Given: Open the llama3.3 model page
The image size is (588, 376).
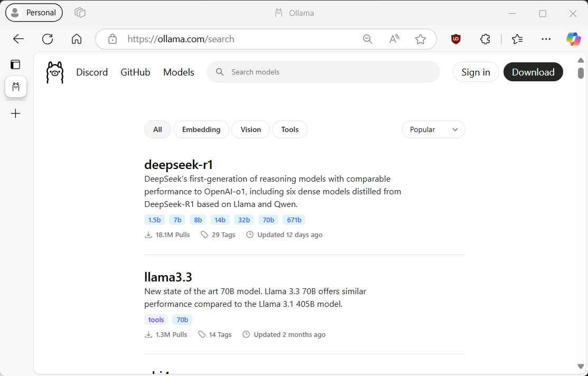Looking at the screenshot, I should [168, 277].
